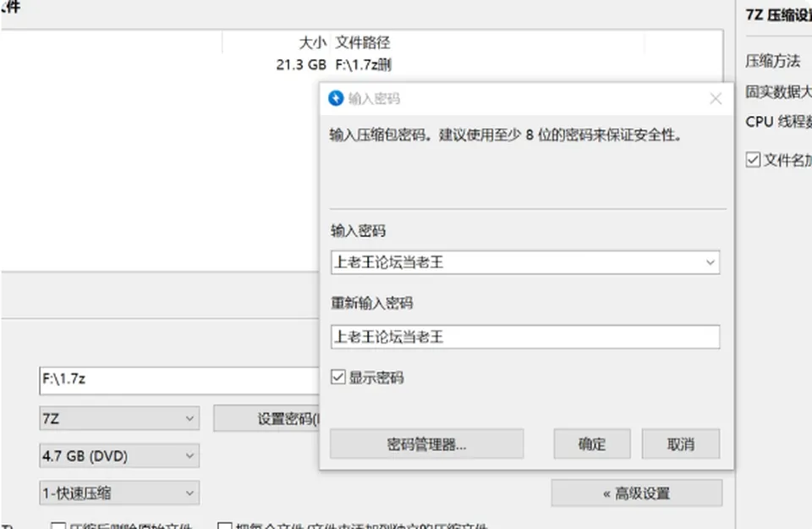
Task: Open the 输入密码 history dropdown arrow
Action: (710, 262)
